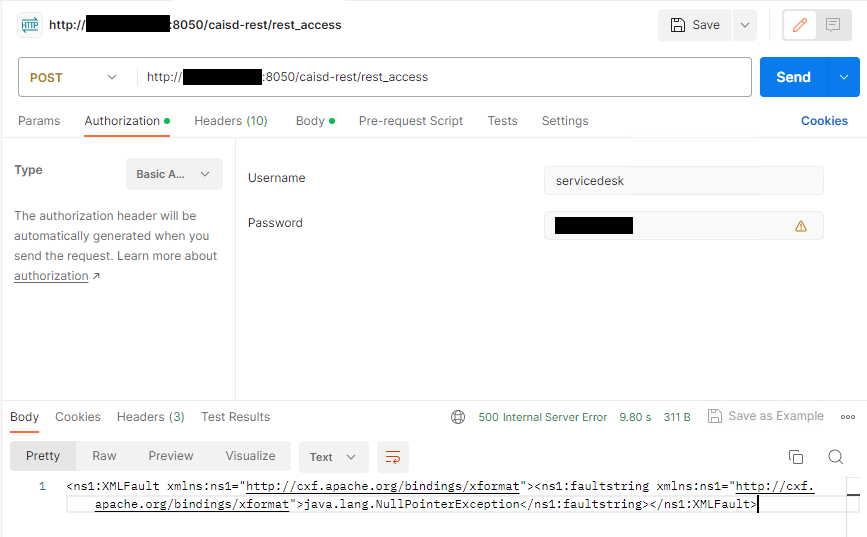Click the copy response icon
867x537 pixels.
click(796, 457)
